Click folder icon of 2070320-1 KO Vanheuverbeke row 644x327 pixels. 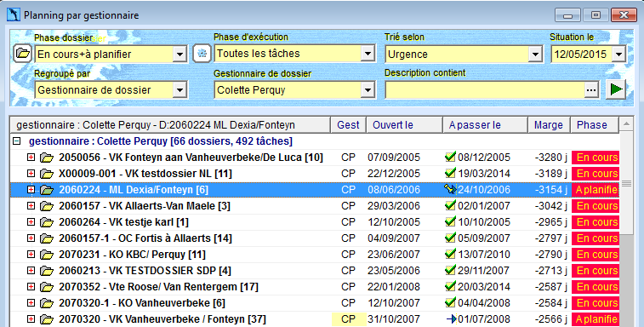click(x=47, y=303)
